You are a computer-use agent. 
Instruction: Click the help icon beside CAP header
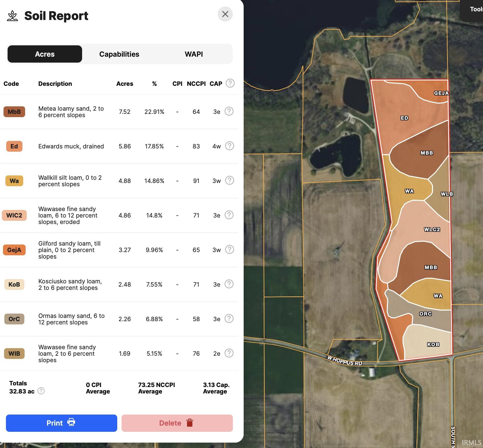tap(230, 83)
